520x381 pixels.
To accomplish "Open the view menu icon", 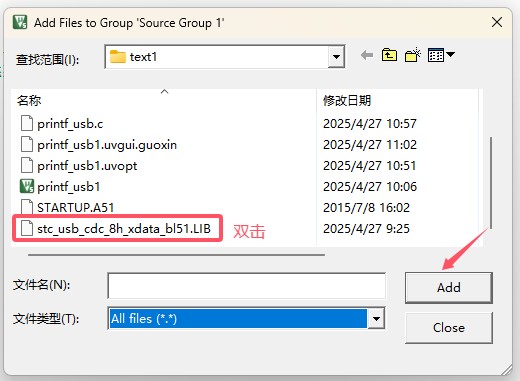I will click(441, 55).
